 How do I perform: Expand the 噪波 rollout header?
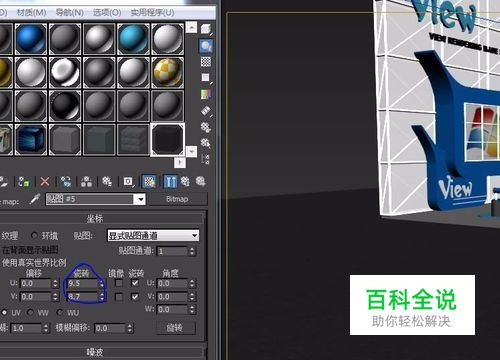[x=95, y=352]
